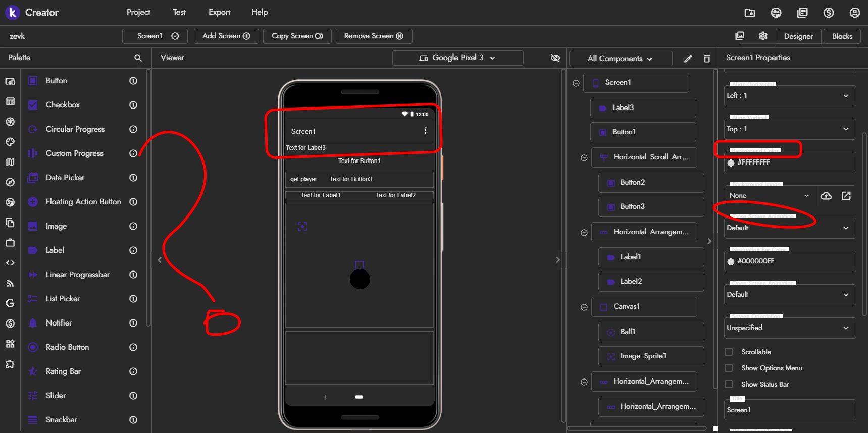
Task: Open the Project menu
Action: 138,12
